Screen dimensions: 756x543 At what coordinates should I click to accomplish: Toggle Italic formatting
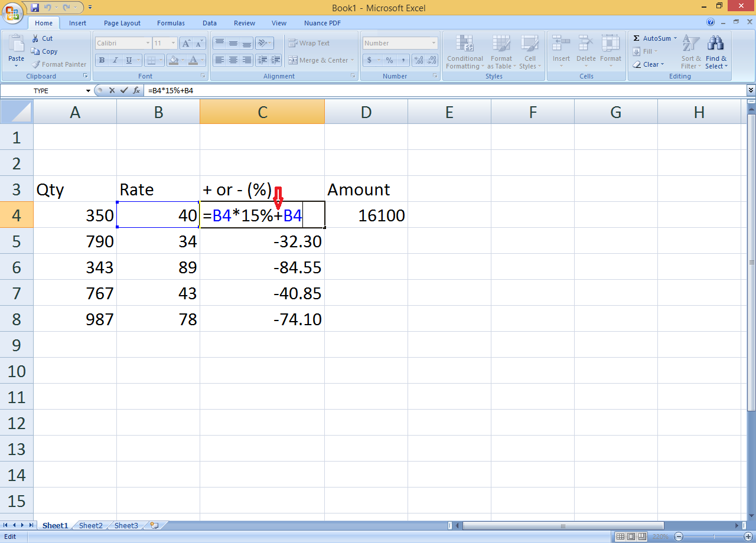[115, 60]
